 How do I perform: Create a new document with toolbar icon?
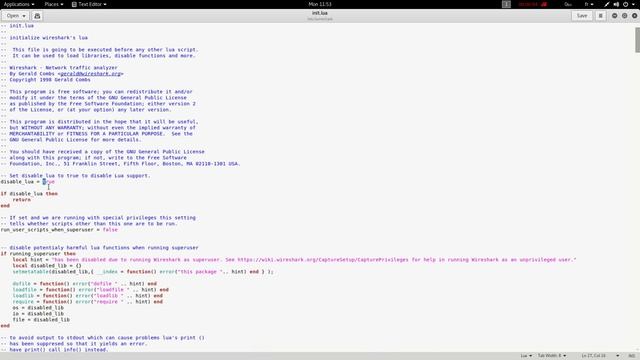[37, 16]
